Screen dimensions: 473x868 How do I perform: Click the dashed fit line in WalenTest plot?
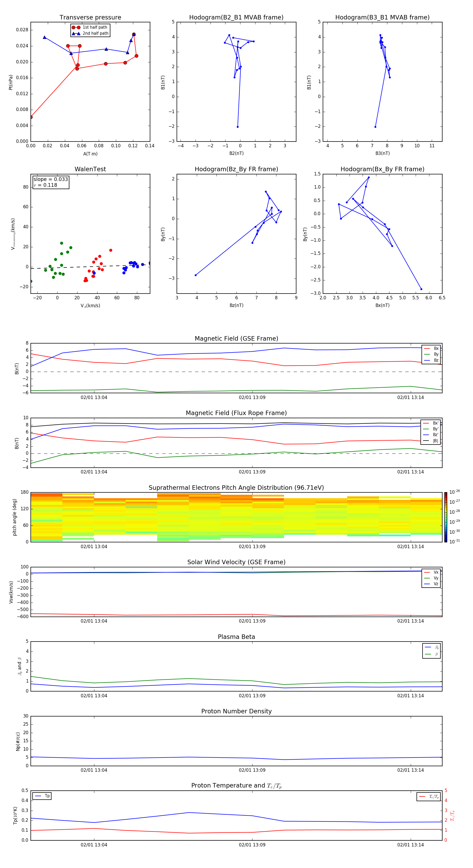point(90,266)
